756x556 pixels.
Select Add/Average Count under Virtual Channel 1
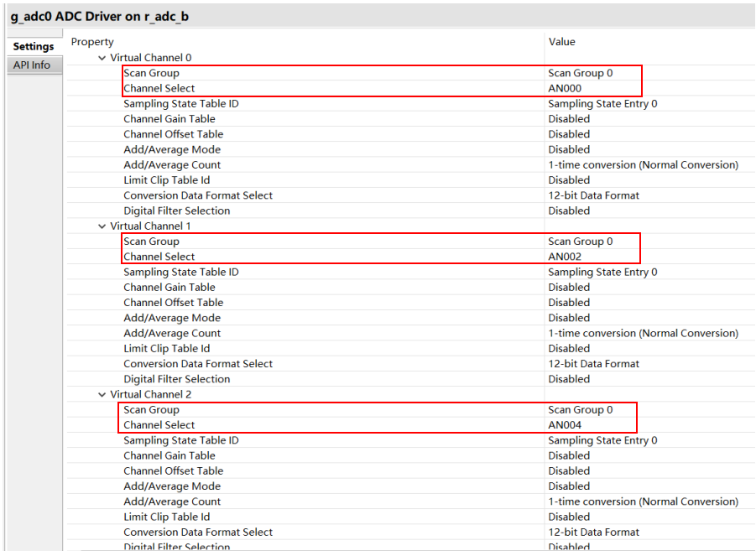point(172,333)
